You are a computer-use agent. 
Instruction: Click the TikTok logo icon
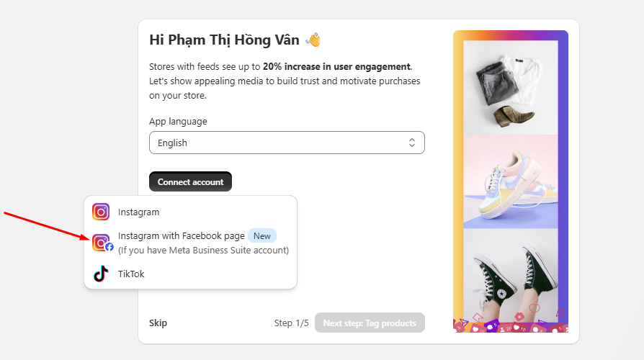101,274
